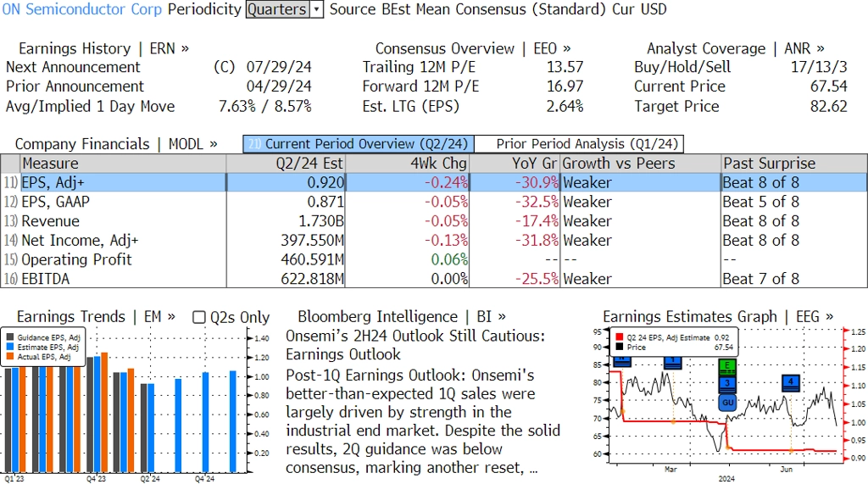Click the Post-1Q Earnings Outlook paragraph
This screenshot has width=868, height=484.
423,421
